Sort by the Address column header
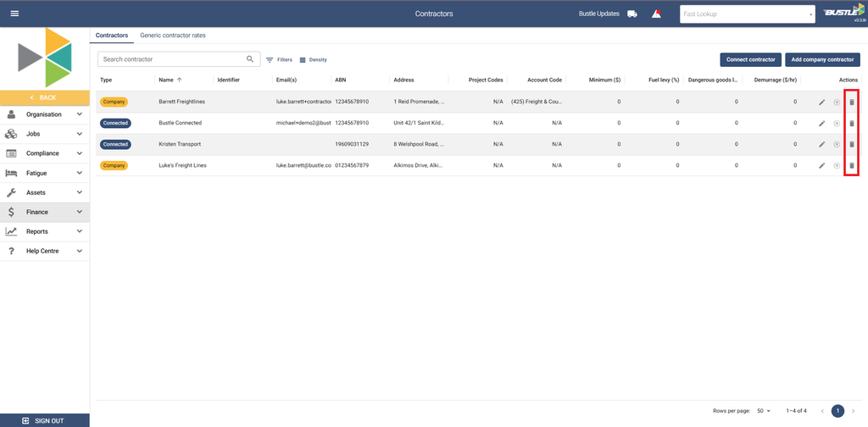Image resolution: width=868 pixels, height=427 pixels. tap(403, 80)
